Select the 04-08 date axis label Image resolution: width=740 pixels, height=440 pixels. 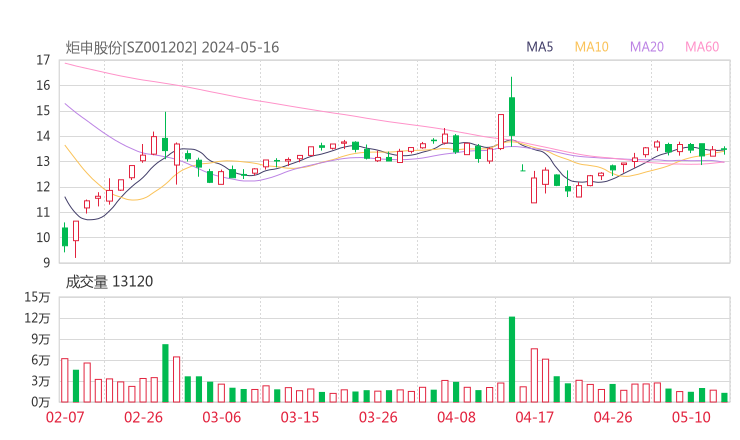click(x=456, y=417)
